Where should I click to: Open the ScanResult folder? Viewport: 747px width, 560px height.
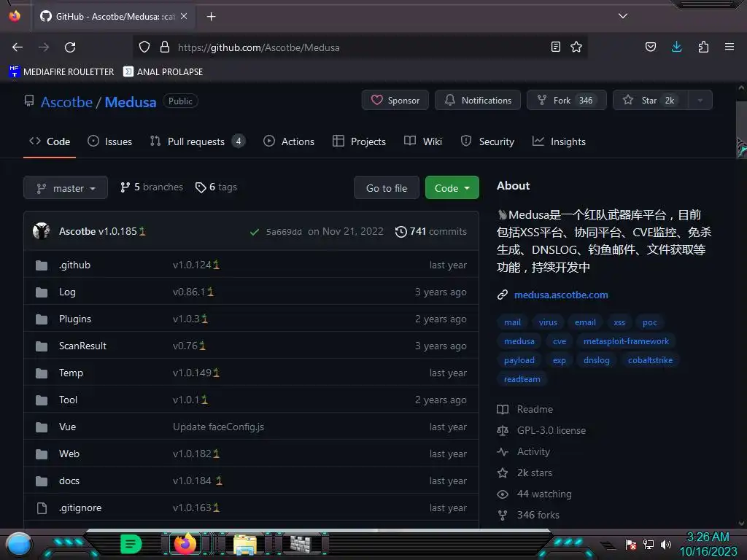[82, 346]
